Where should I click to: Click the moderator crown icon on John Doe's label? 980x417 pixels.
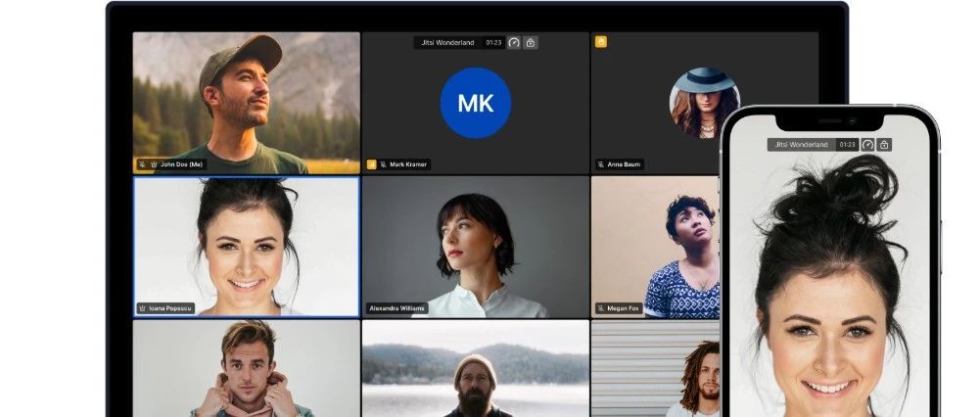tap(154, 164)
